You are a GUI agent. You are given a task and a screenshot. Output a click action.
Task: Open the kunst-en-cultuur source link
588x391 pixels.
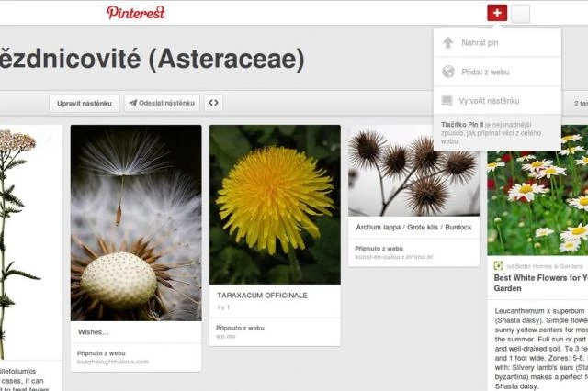coord(394,257)
